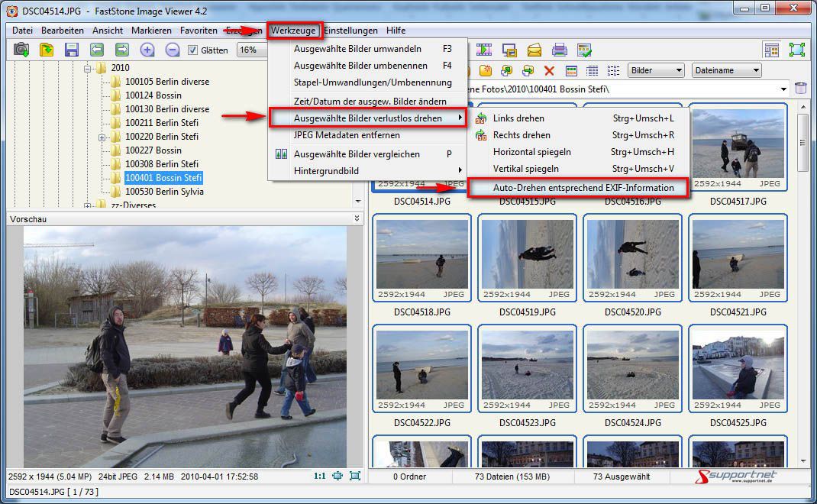Expand the 100220 Berlin Stefi folder node

(x=102, y=137)
